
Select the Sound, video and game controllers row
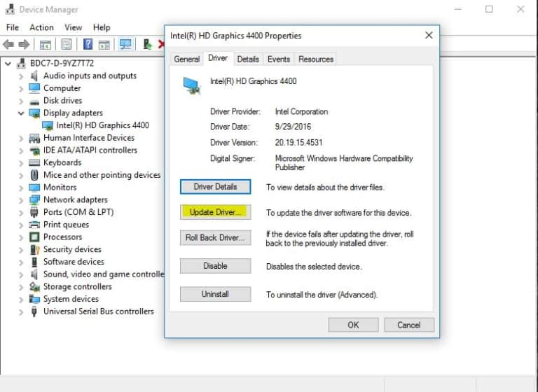104,274
